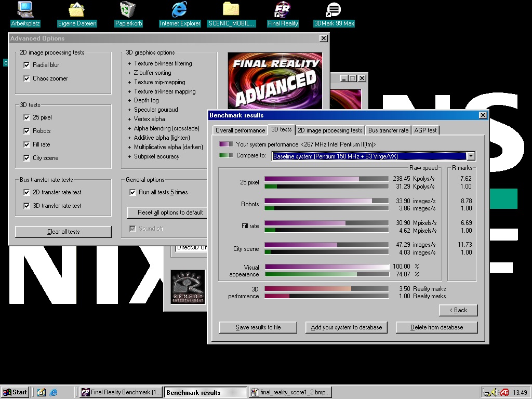532x399 pixels.
Task: Toggle Run all tests 5 times
Action: point(132,192)
